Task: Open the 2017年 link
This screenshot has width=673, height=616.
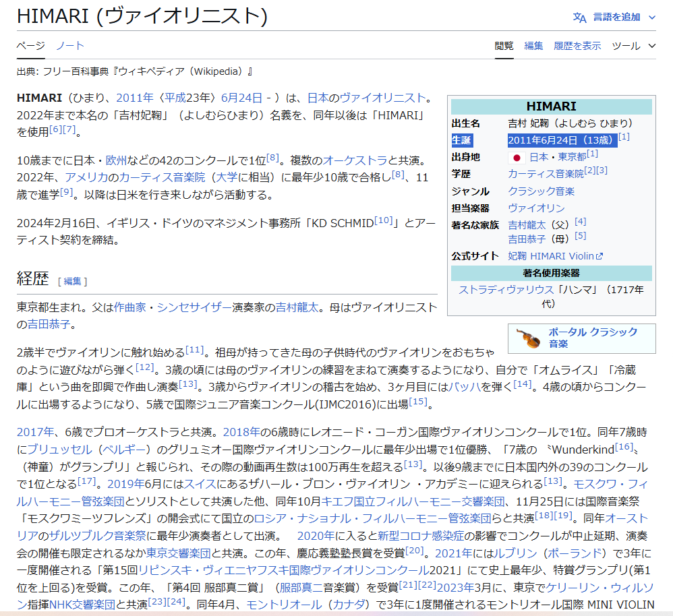Action: coord(35,432)
